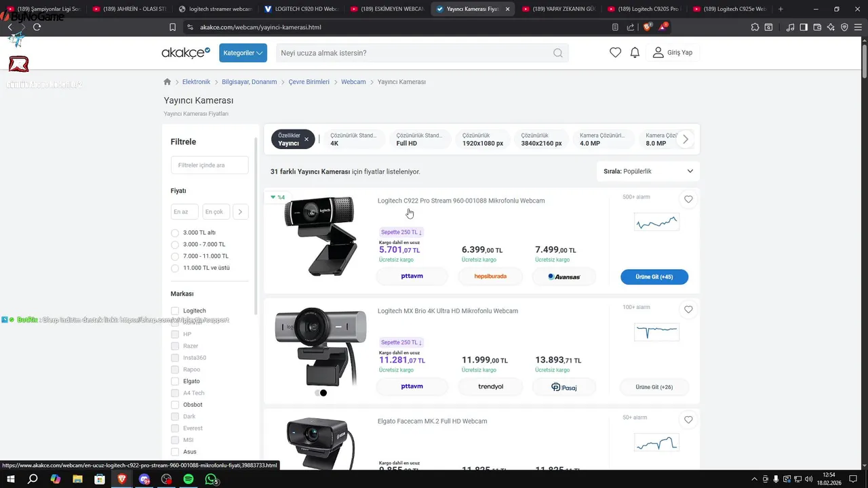
Task: Check the Elgato brand checkbox
Action: tap(175, 381)
